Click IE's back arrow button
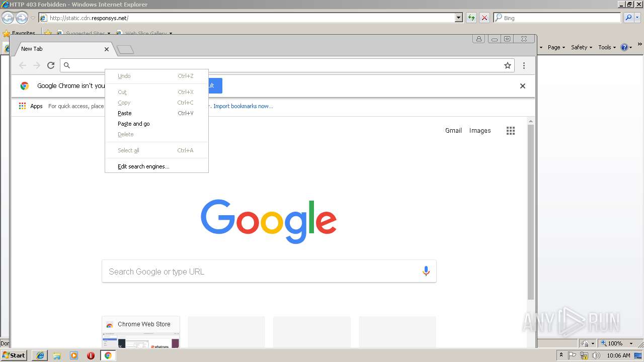This screenshot has height=362, width=644. tap(8, 18)
